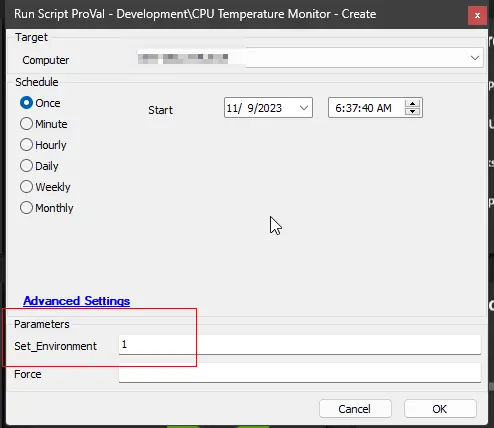The image size is (494, 428).
Task: Switch schedule to Weekly
Action: (26, 187)
